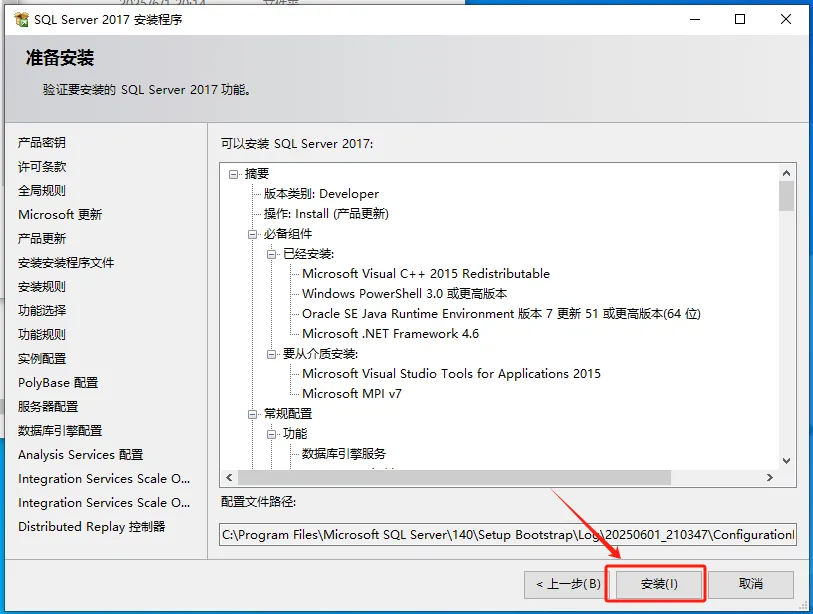Click the tree's scroll up arrow

tap(787, 173)
